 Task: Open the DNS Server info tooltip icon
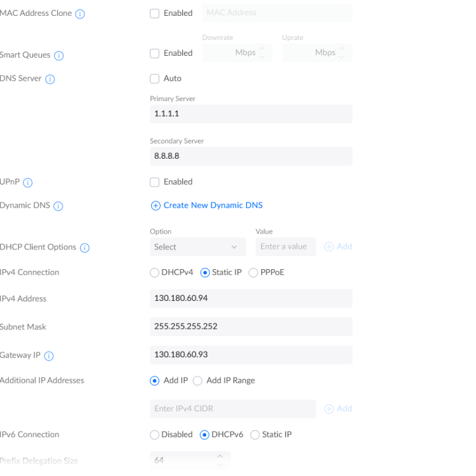tap(50, 79)
